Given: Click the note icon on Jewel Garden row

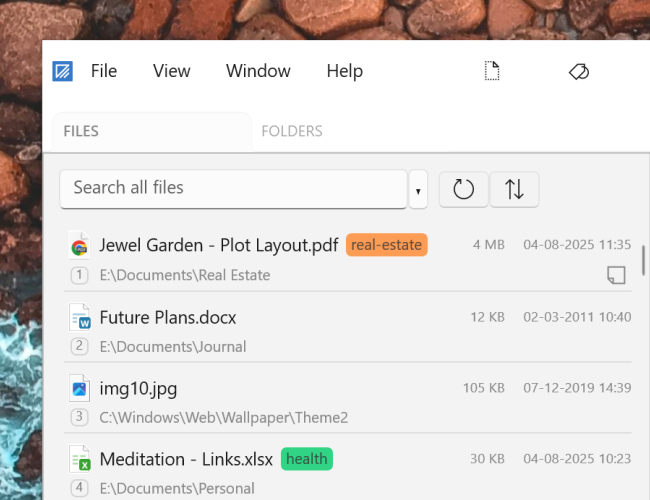Looking at the screenshot, I should point(616,275).
